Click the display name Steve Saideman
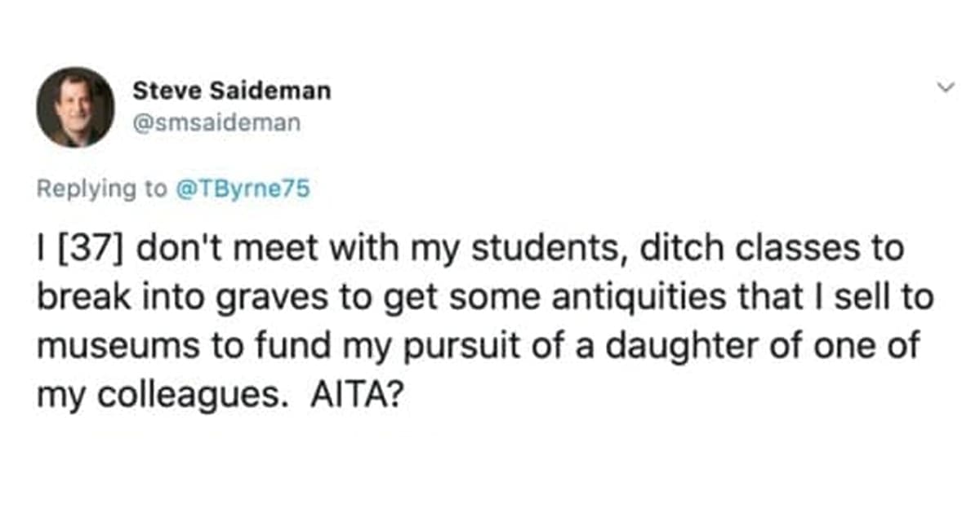The width and height of the screenshot is (980, 514). coord(232,91)
